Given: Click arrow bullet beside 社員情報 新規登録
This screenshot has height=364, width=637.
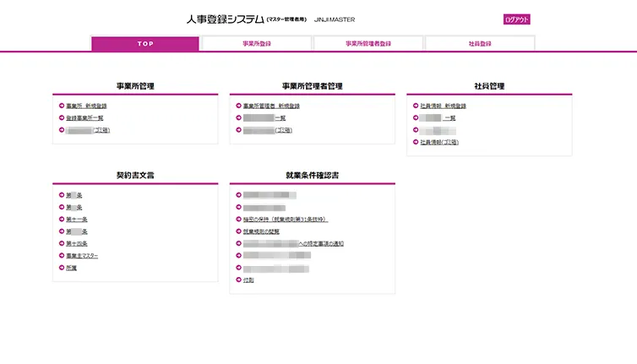Looking at the screenshot, I should [416, 106].
